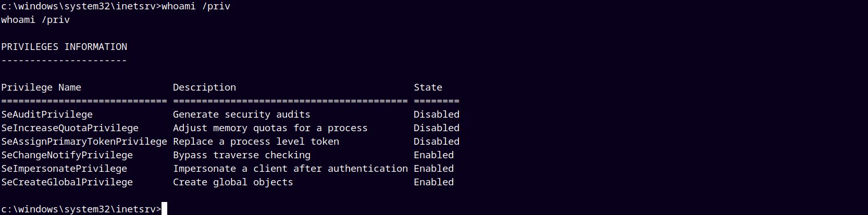This screenshot has height=215, width=868.
Task: Click Enabled state beside SeImpersonatePrivilege
Action: [x=433, y=169]
